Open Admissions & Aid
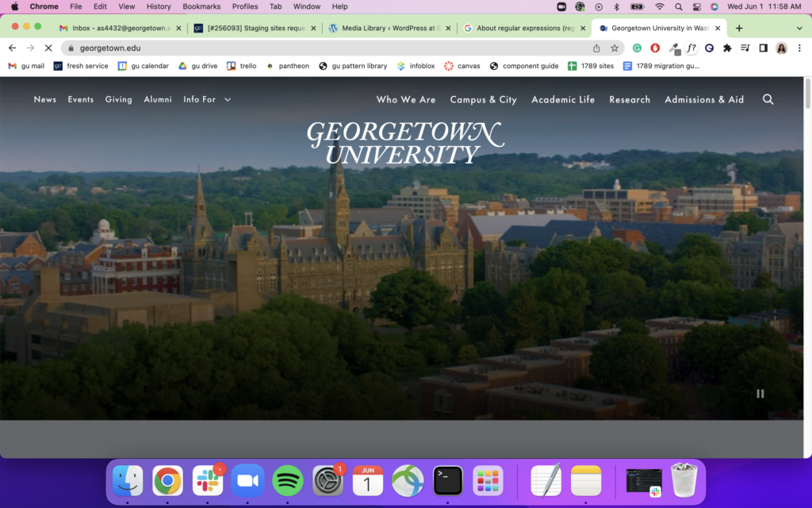This screenshot has height=508, width=812. (x=704, y=99)
